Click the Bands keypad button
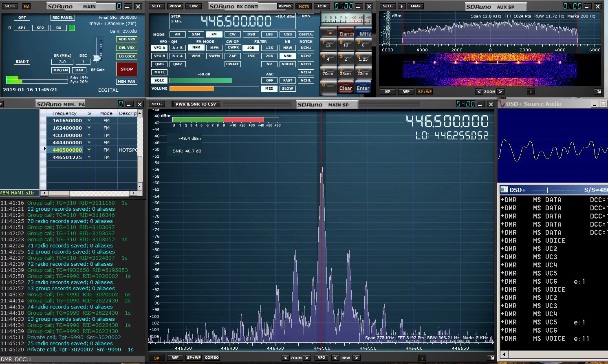This screenshot has height=364, width=608. [x=346, y=32]
